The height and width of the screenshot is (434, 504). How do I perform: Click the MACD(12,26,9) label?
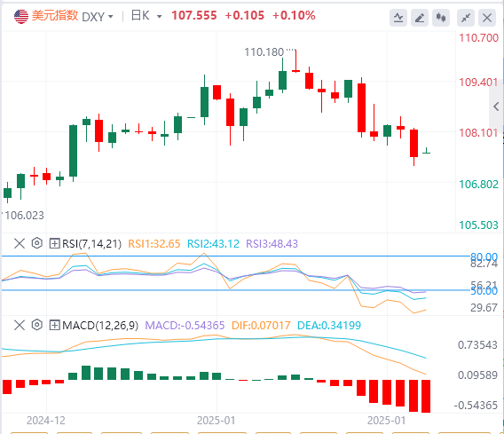tap(100, 326)
